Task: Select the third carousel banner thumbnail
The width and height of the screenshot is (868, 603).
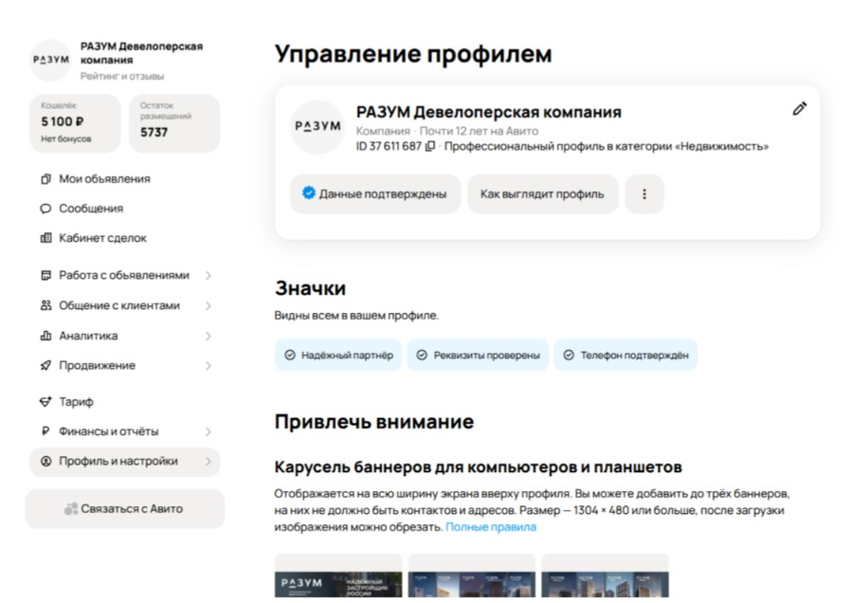Action: coord(606,576)
